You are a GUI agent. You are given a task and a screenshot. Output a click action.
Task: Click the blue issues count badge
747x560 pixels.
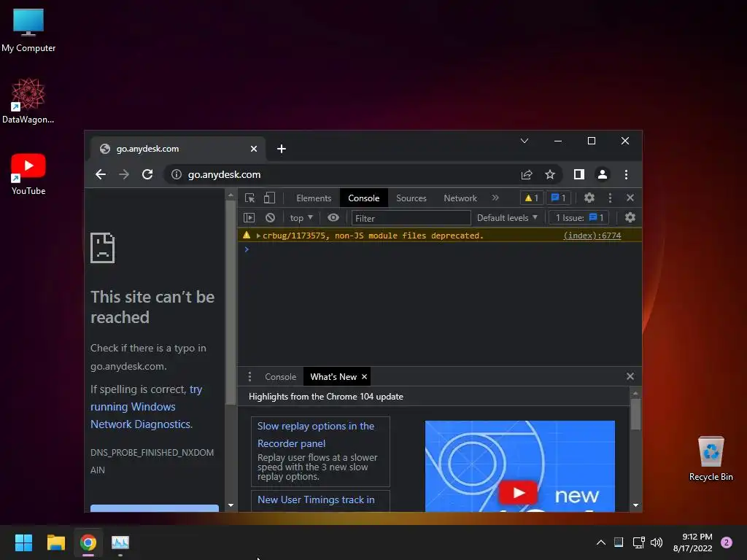coord(558,198)
